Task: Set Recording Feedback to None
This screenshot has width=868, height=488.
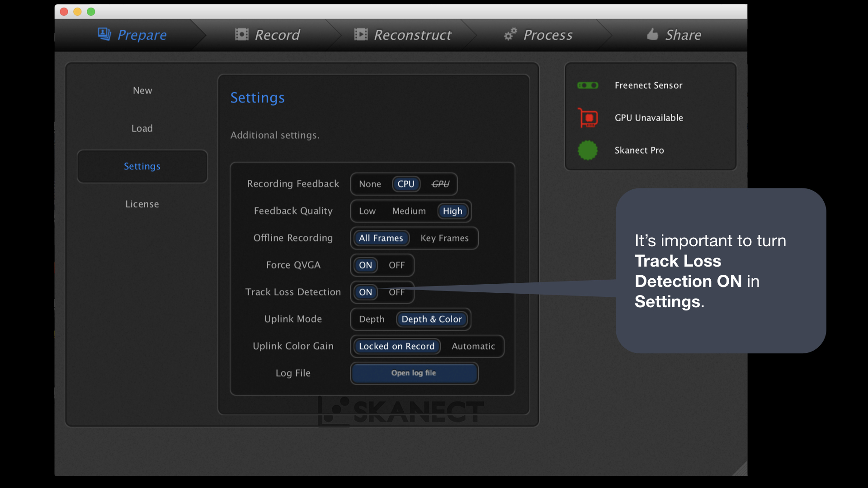Action: point(370,184)
